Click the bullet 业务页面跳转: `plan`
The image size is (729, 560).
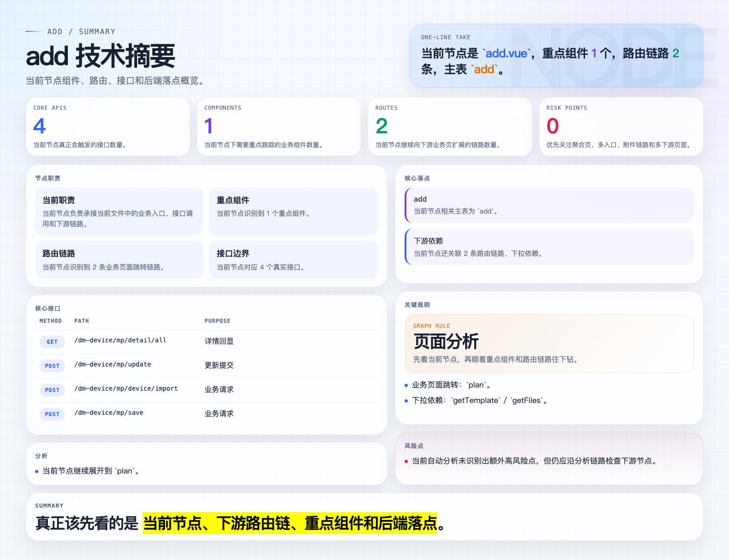(x=451, y=385)
